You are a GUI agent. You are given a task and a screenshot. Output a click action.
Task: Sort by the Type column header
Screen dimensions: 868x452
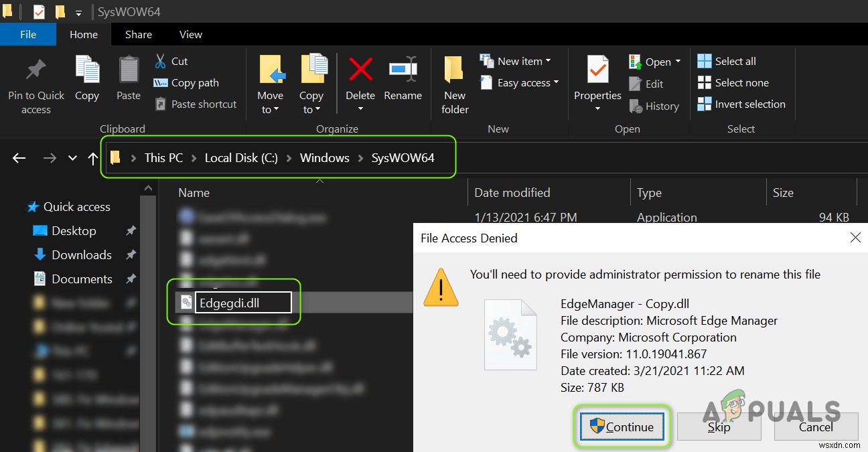[x=650, y=193]
